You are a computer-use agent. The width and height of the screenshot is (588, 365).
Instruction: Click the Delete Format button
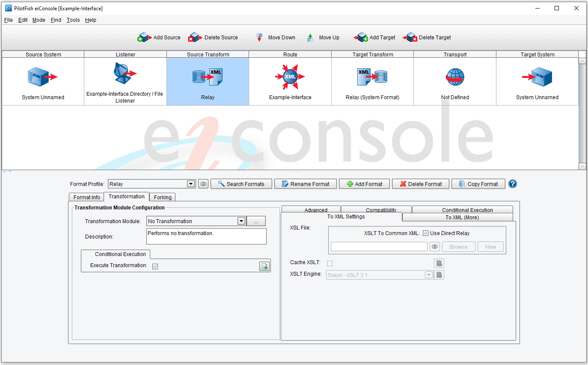(x=420, y=184)
